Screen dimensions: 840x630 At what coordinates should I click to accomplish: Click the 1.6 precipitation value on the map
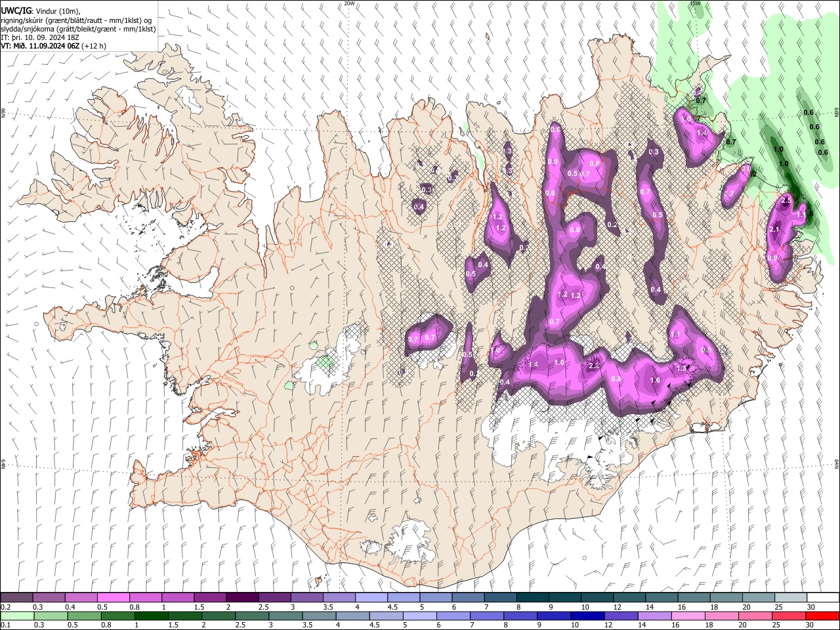pyautogui.click(x=655, y=381)
